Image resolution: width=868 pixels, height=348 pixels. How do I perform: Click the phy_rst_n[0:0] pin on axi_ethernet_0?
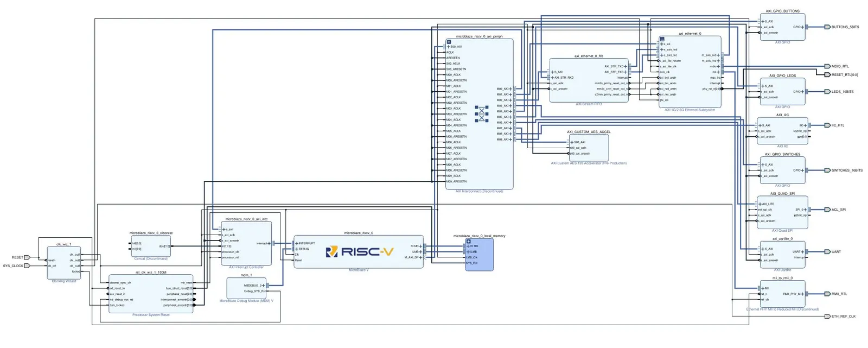click(x=711, y=89)
